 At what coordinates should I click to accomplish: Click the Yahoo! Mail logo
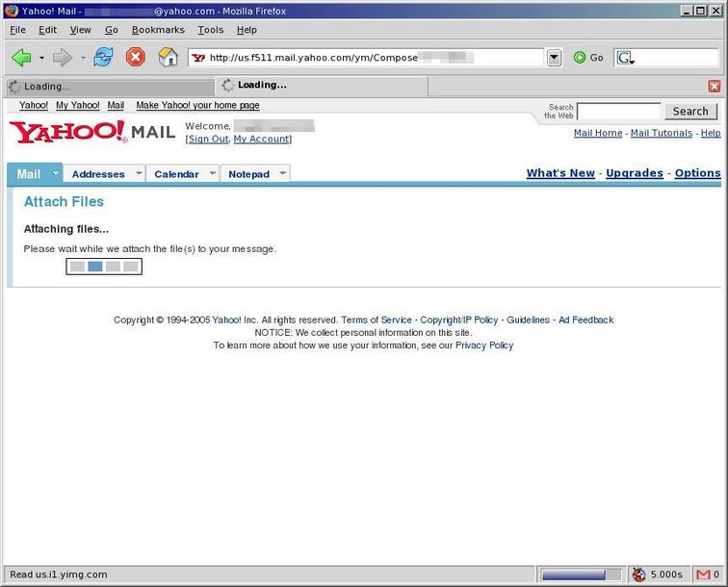pyautogui.click(x=91, y=132)
